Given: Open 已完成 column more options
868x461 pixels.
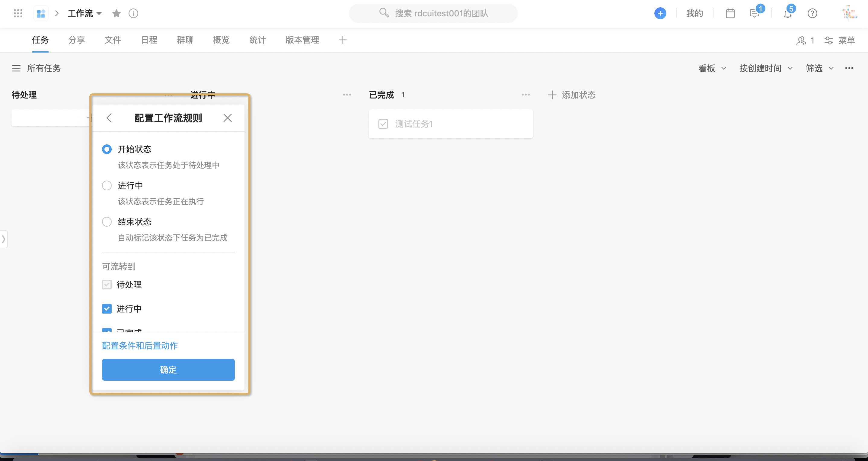Looking at the screenshot, I should [526, 95].
